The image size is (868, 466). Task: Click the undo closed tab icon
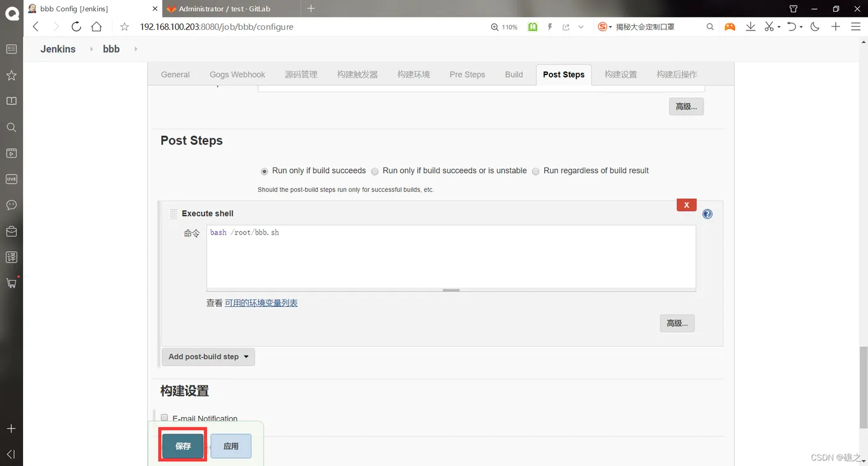tap(792, 27)
